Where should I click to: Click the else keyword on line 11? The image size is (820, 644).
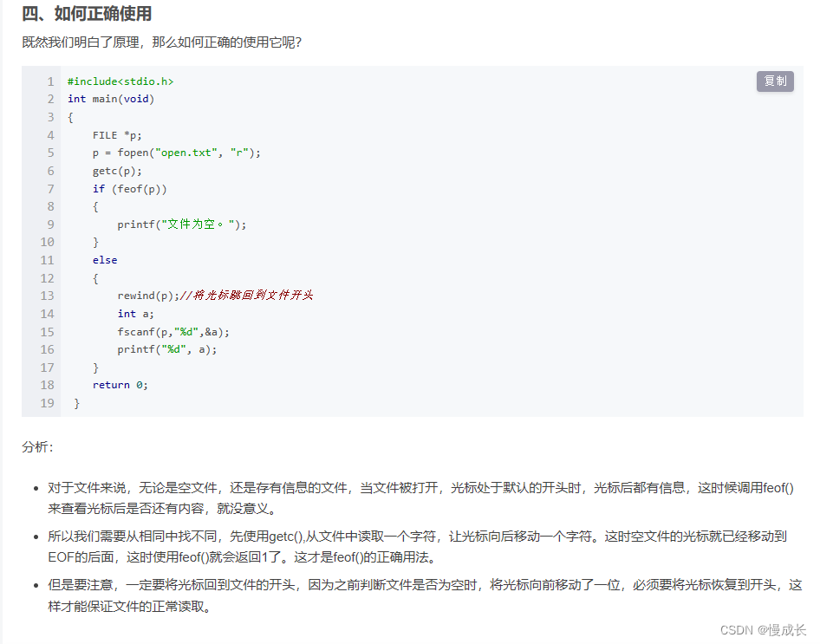tap(104, 259)
